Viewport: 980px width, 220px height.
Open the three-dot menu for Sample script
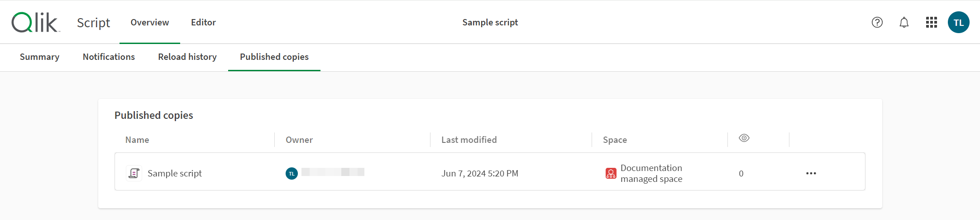811,173
